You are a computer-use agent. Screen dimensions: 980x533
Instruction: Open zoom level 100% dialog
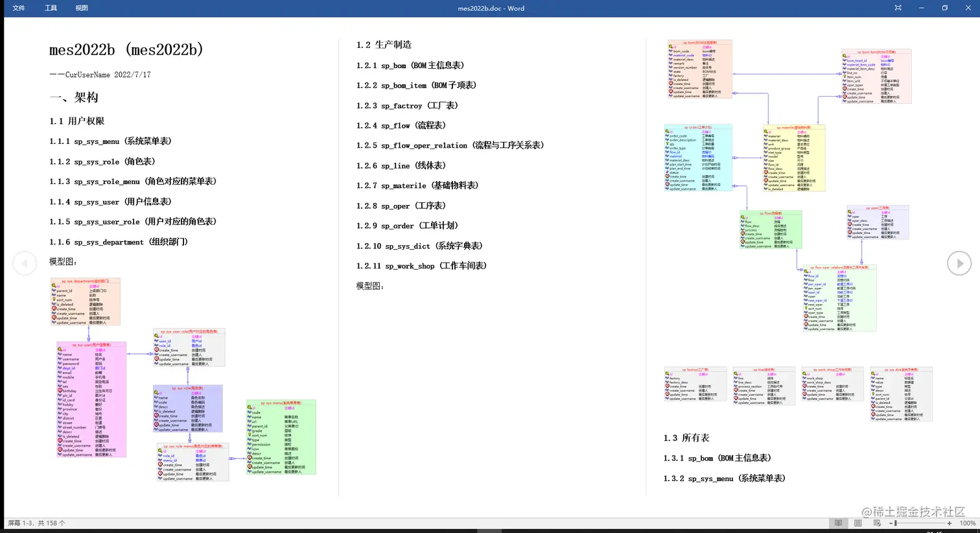(967, 523)
